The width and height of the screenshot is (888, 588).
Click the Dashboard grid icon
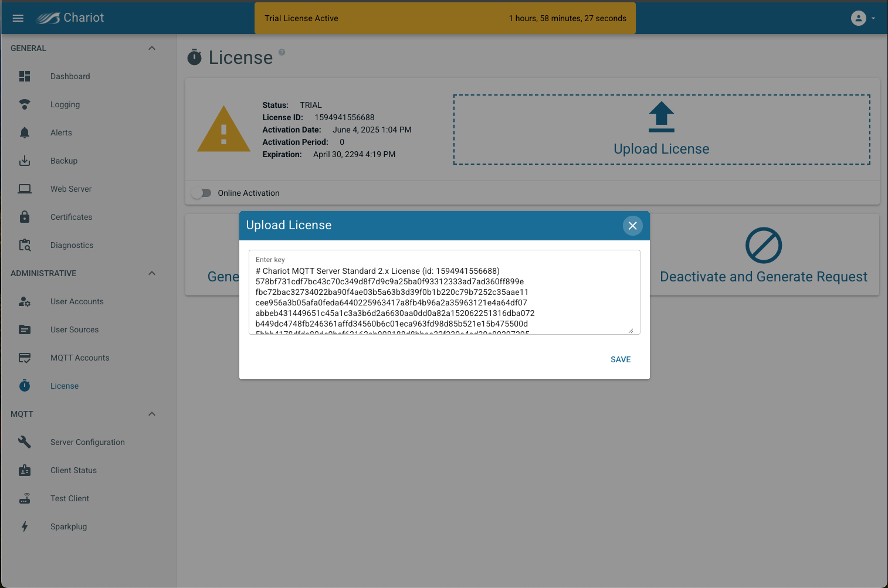pos(25,76)
